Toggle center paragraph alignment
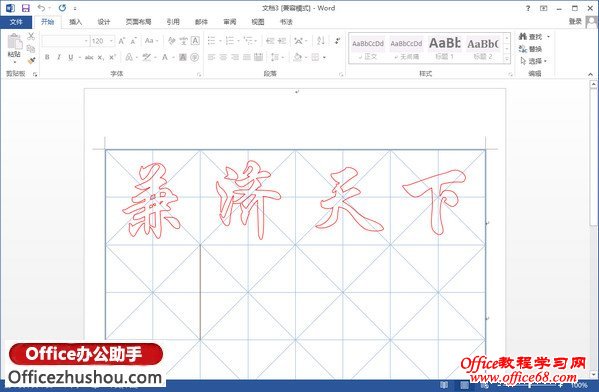Viewport: 599px width, 392px height. [x=223, y=57]
